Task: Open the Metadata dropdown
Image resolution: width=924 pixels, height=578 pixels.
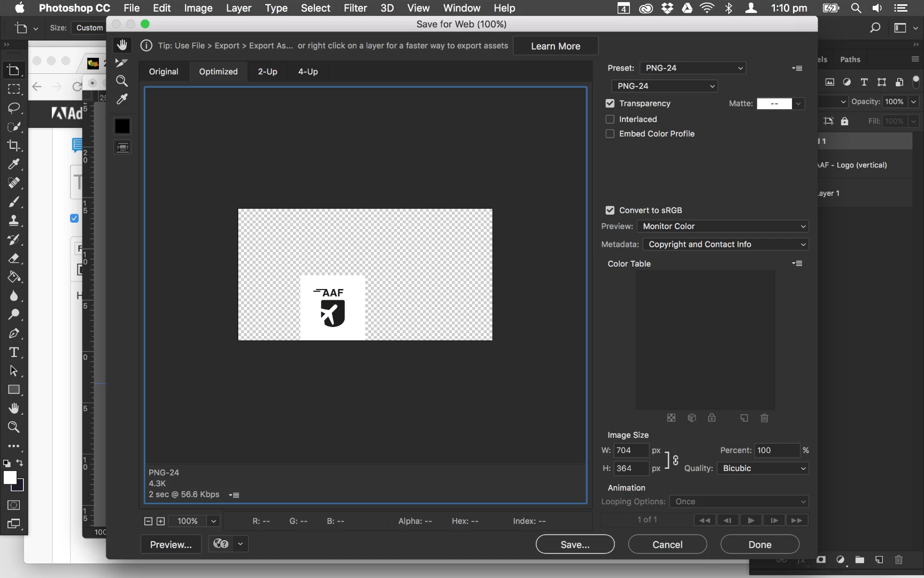Action: point(726,245)
